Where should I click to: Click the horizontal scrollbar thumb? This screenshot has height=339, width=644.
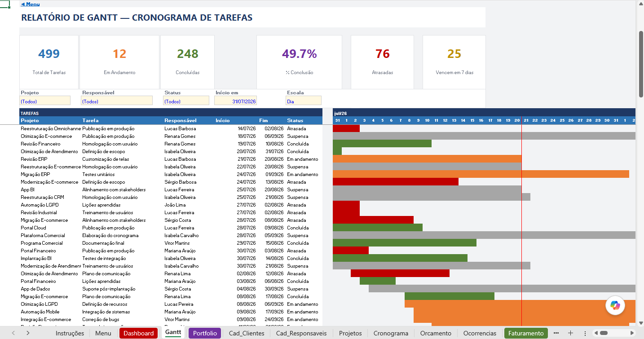[604, 333]
